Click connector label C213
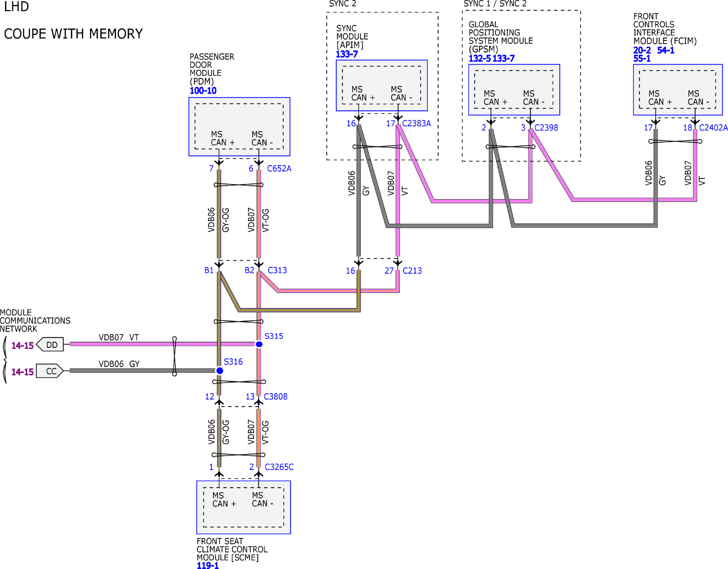 (412, 271)
